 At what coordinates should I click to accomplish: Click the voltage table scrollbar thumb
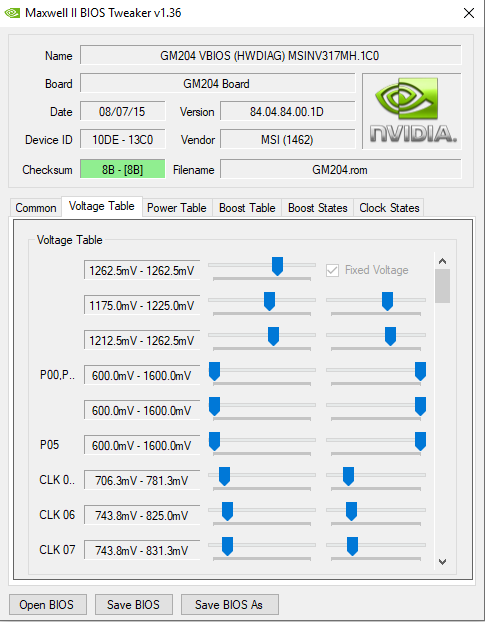pyautogui.click(x=442, y=286)
